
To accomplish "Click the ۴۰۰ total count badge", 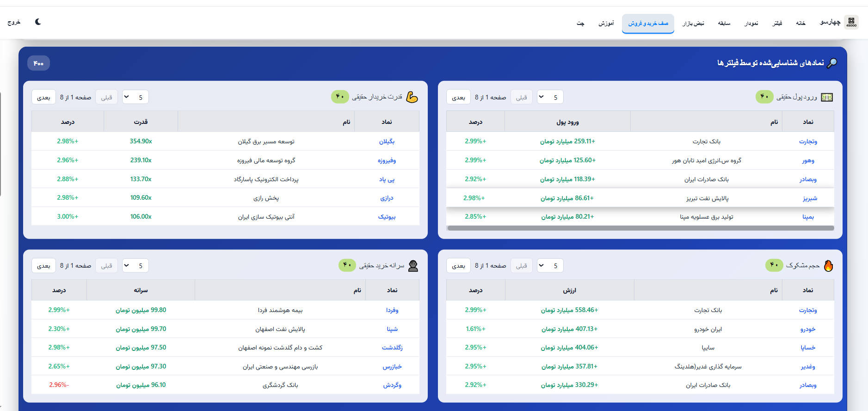I will tap(38, 63).
